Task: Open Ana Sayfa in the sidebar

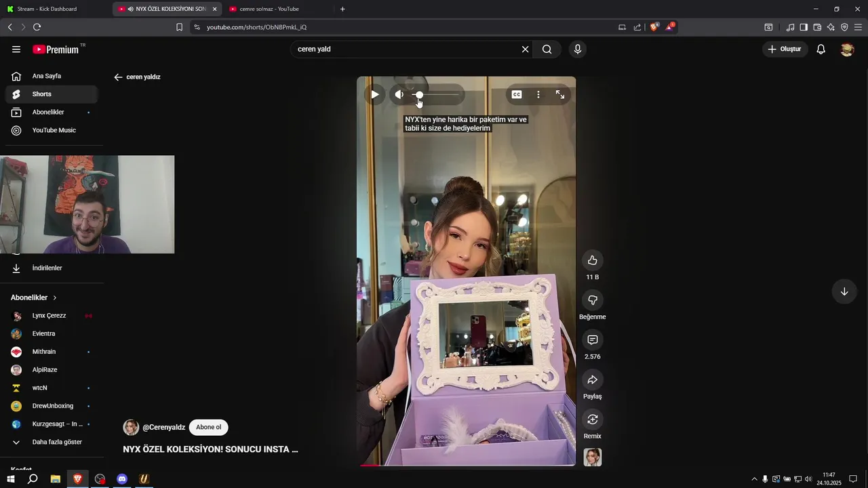Action: pos(52,76)
